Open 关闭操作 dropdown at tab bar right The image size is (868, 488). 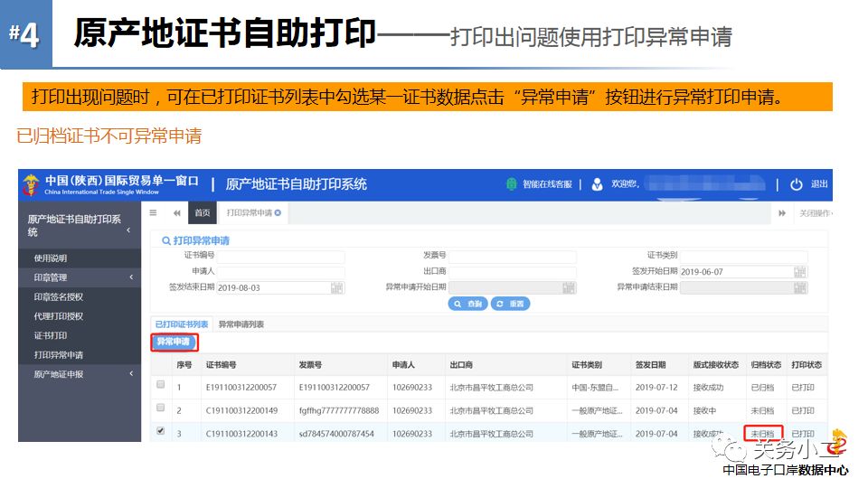(816, 213)
